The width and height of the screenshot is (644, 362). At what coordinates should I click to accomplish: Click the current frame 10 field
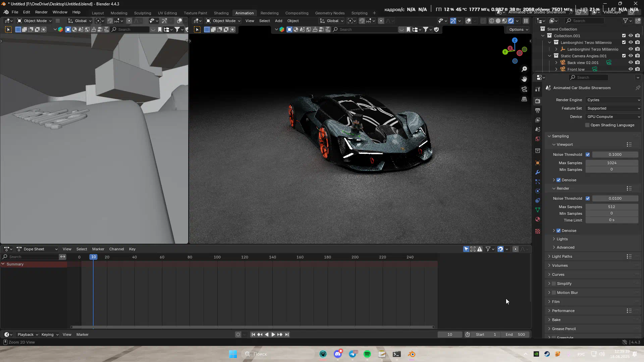(450, 335)
